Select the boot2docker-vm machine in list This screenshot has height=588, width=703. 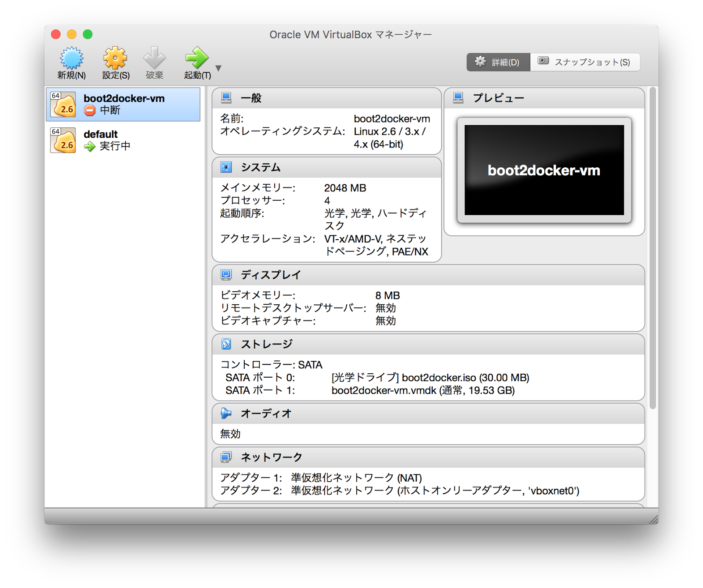coord(123,104)
